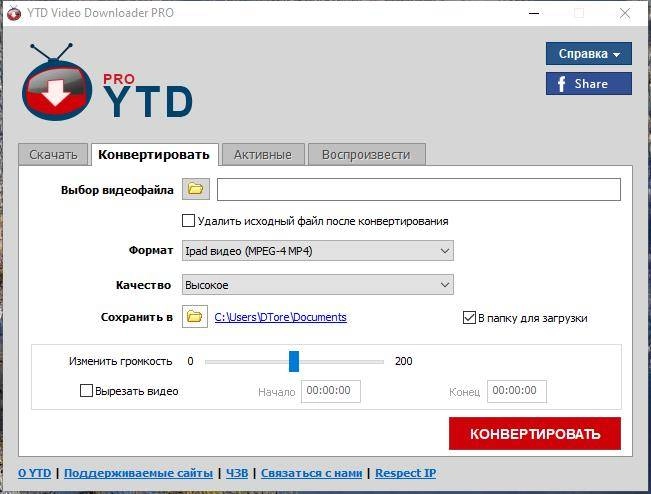The height and width of the screenshot is (494, 651).
Task: Click the Связаться с нами link
Action: (x=311, y=473)
